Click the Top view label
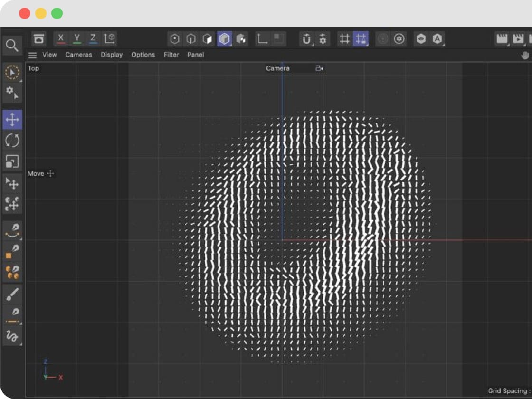 tap(33, 68)
